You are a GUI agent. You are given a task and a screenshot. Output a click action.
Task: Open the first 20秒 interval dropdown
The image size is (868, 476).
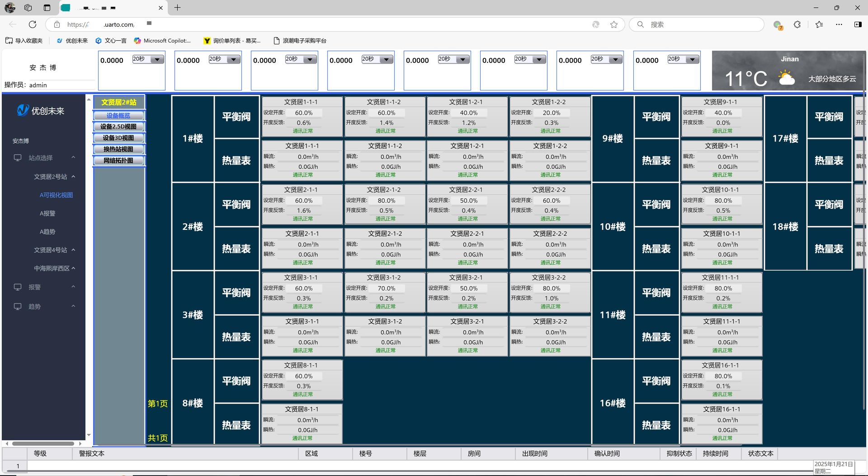click(x=157, y=60)
